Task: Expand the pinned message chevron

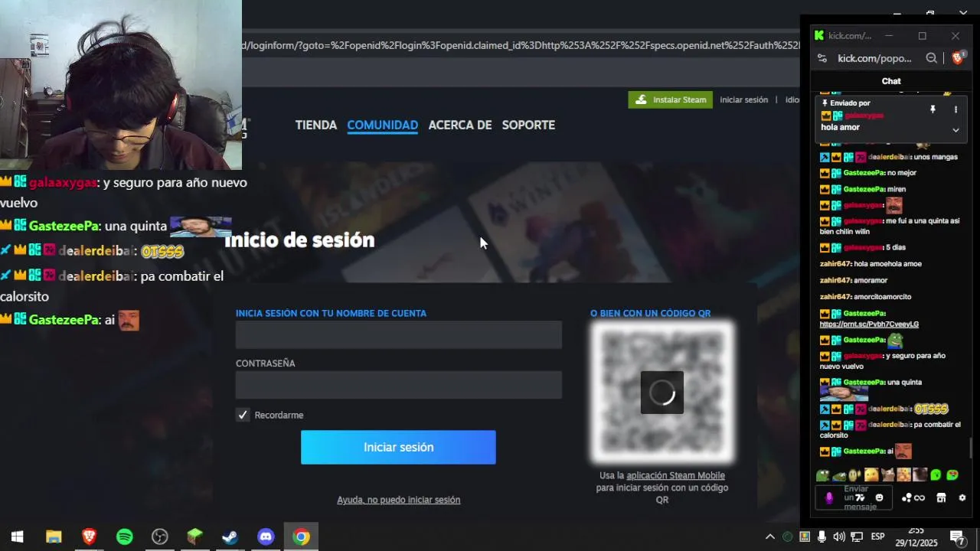Action: click(x=955, y=130)
